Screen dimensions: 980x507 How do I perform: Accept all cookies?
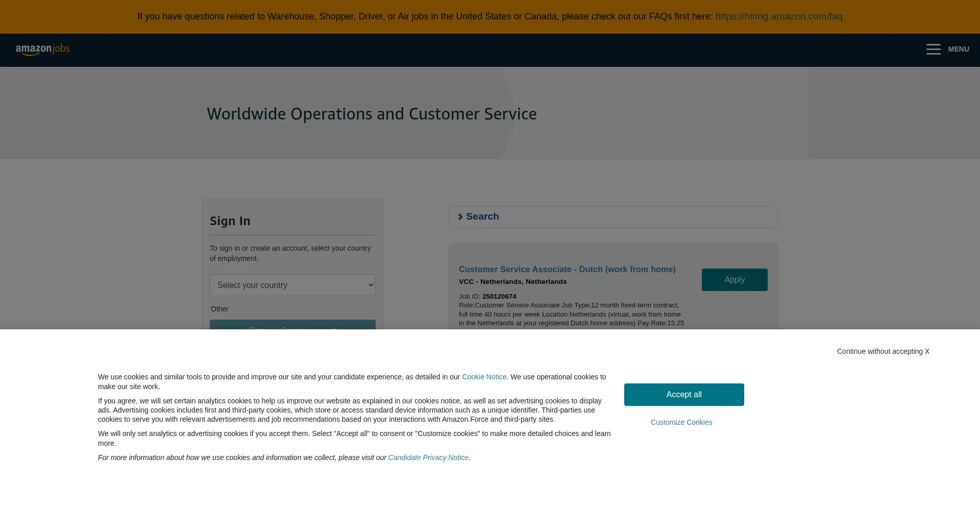click(x=683, y=395)
